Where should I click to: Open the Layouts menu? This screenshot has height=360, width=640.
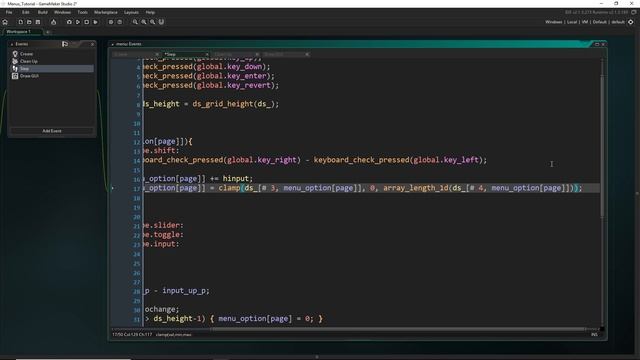pyautogui.click(x=131, y=12)
